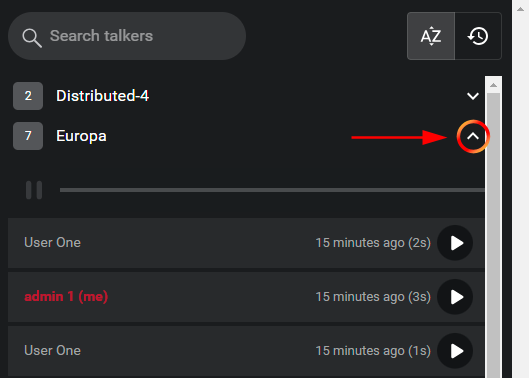Sort talkers by recent history using the clock icon

point(478,36)
